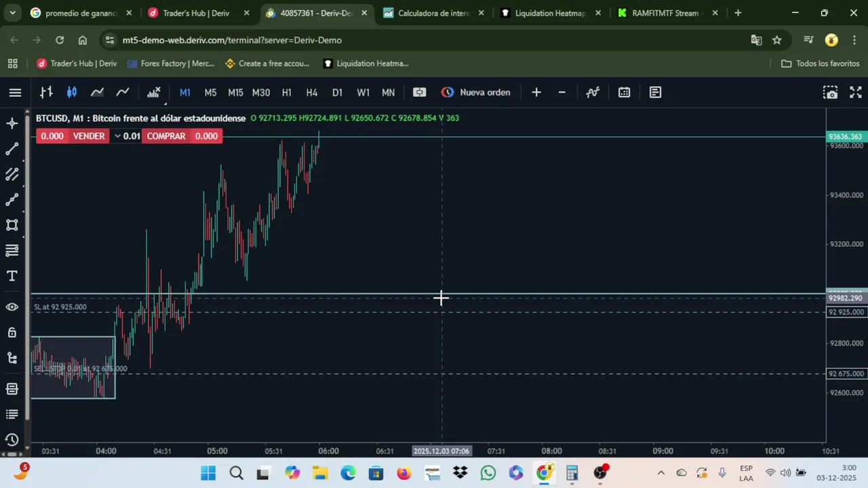Select the M30 timeframe
The width and height of the screenshot is (868, 488).
261,92
